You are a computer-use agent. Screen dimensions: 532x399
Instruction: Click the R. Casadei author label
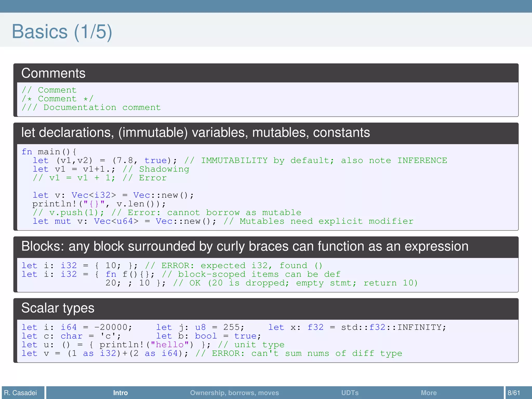click(21, 393)
